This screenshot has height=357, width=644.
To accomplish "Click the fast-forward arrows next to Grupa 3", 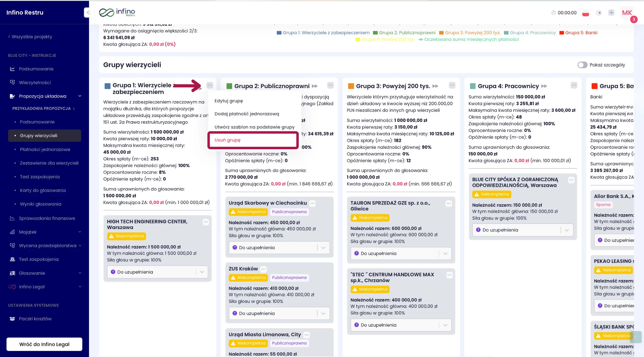I will point(436,86).
